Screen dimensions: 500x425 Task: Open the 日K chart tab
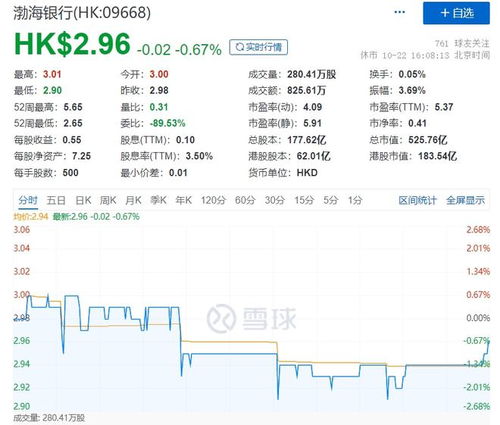coord(83,200)
